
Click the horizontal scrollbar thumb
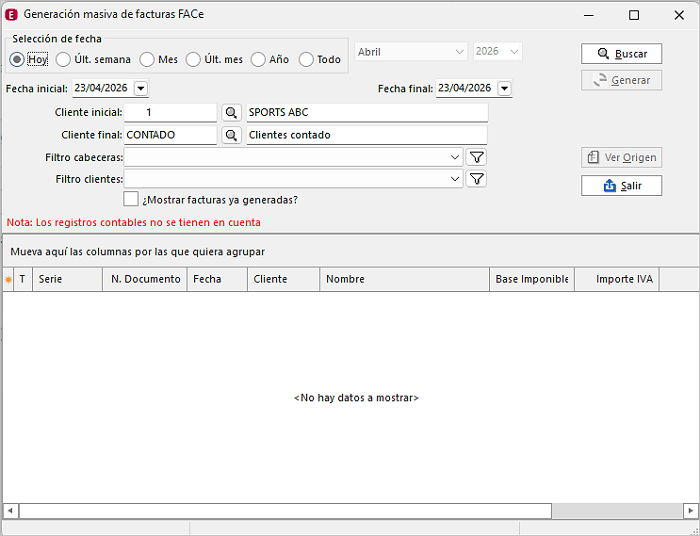[x=285, y=511]
